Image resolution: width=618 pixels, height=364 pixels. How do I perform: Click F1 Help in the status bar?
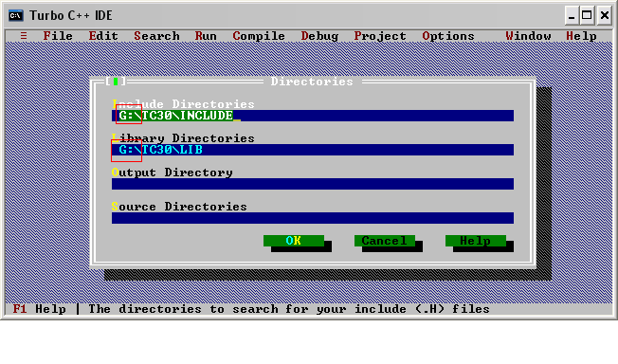click(40, 309)
